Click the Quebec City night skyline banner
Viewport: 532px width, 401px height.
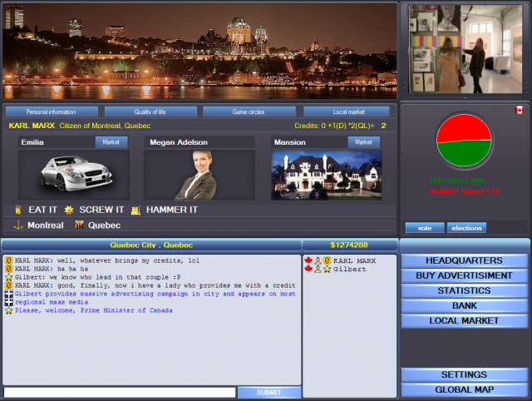pos(199,51)
